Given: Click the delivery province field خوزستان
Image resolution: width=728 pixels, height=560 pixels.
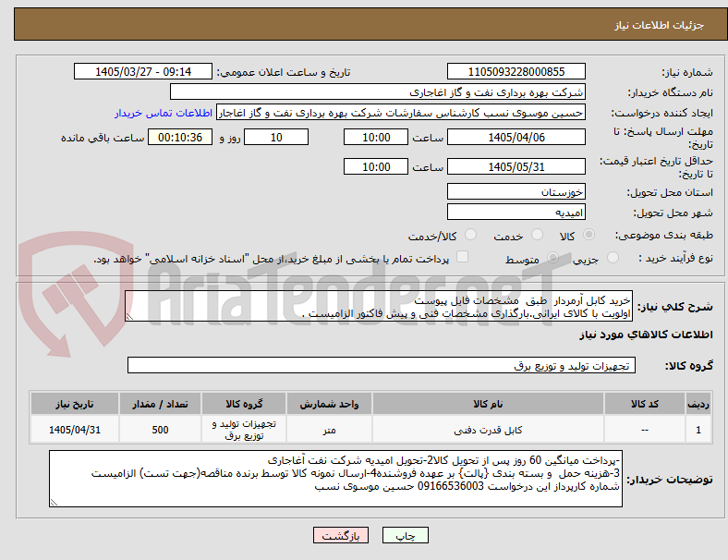Looking at the screenshot, I should 516,191.
